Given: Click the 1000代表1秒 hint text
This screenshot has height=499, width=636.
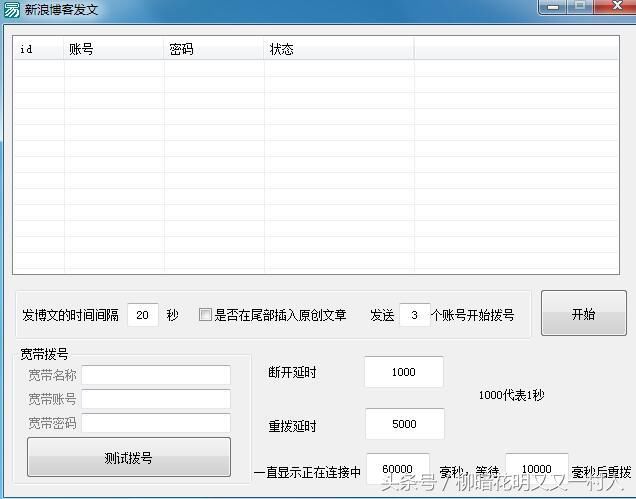Looking at the screenshot, I should (x=511, y=395).
